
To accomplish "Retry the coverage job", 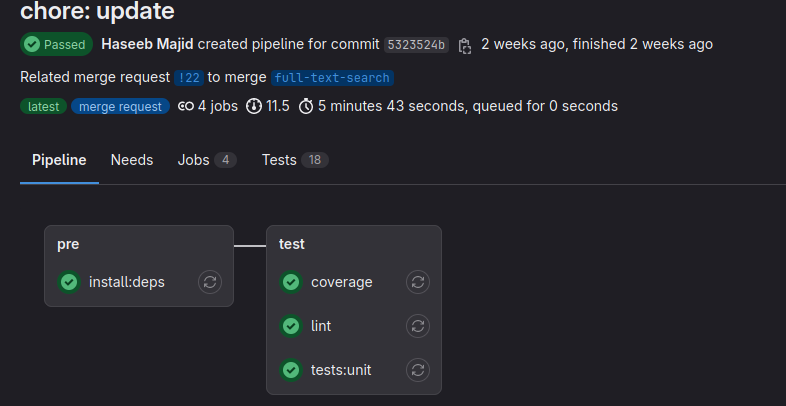I will coord(417,282).
